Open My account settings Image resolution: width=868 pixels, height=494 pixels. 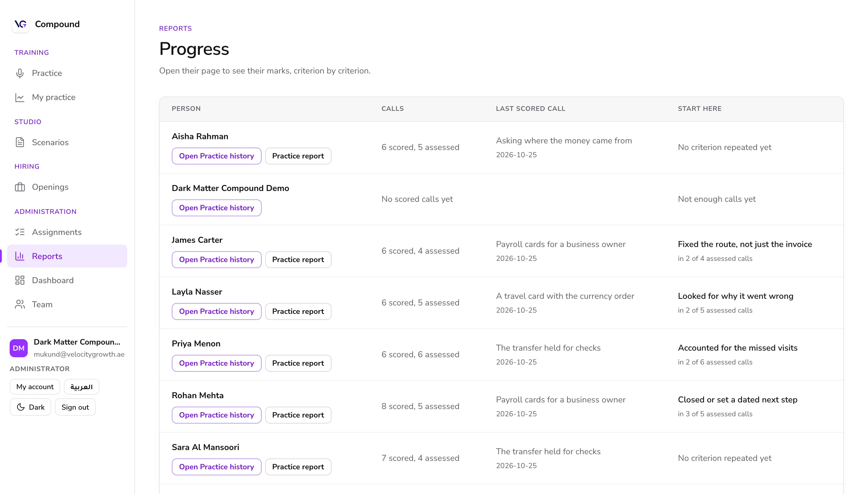(35, 387)
